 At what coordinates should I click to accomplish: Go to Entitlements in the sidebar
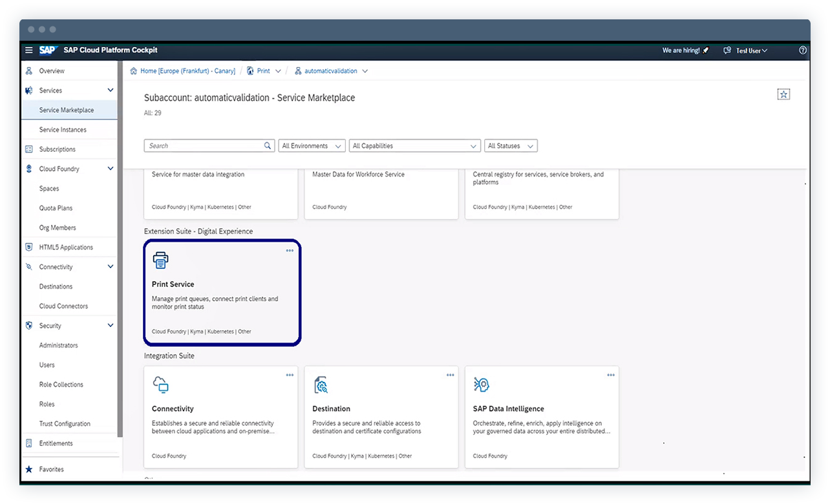pyautogui.click(x=56, y=443)
